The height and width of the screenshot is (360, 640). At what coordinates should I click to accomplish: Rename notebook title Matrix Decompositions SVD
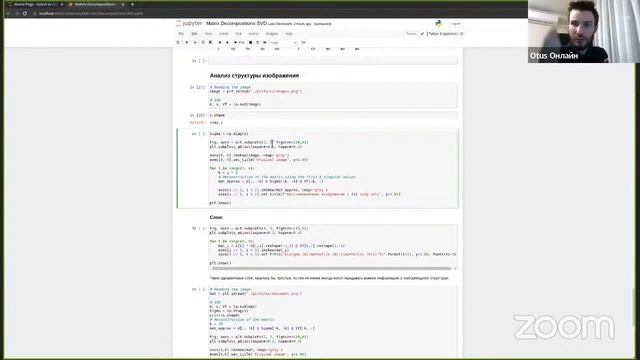[x=236, y=24]
